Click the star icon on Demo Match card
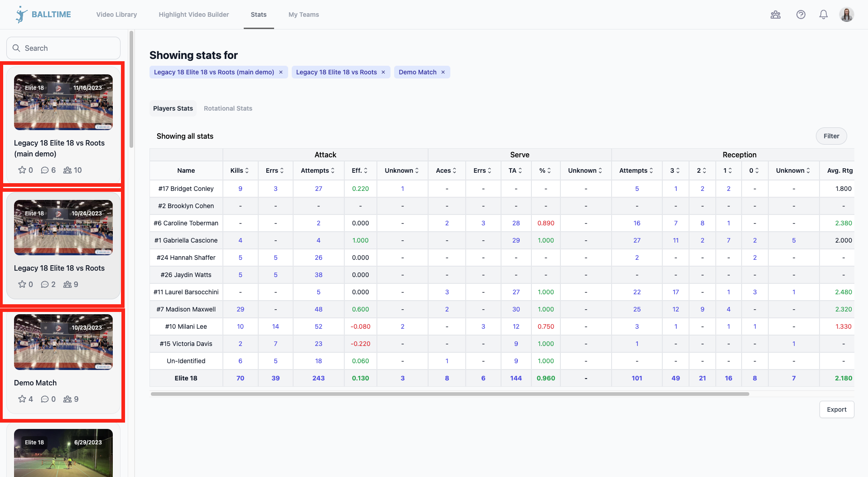The image size is (868, 477). pyautogui.click(x=22, y=399)
